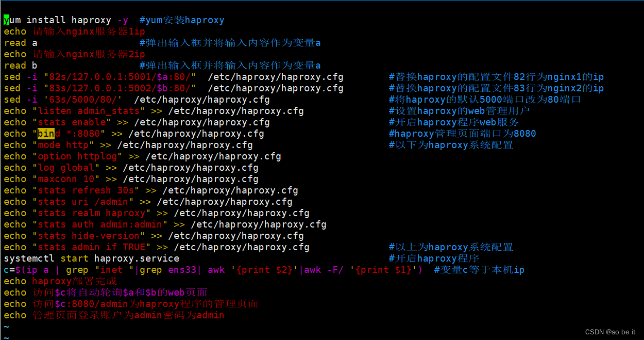The height and width of the screenshot is (340, 644).
Task: Click the tilde symbol below the last line
Action: coord(6,326)
